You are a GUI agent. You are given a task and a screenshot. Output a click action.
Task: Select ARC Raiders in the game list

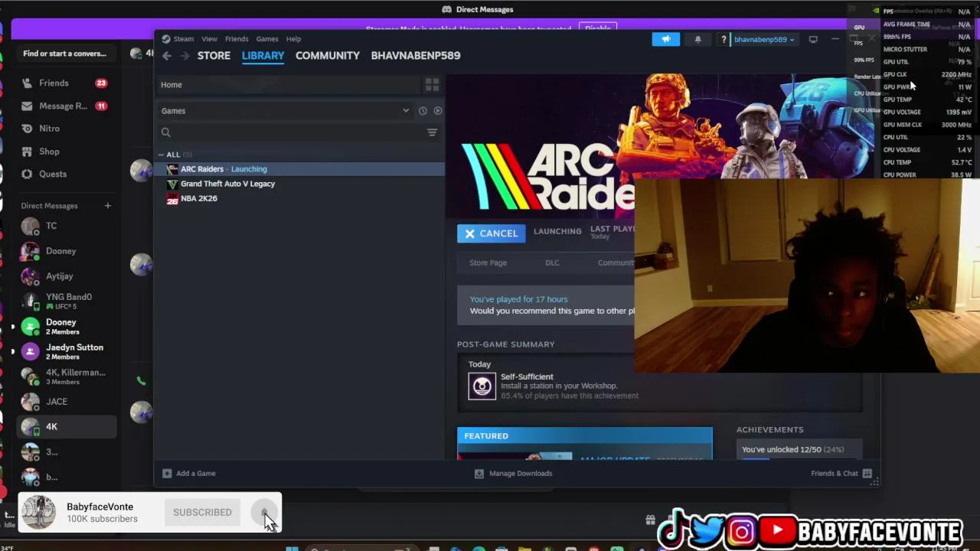pyautogui.click(x=301, y=169)
